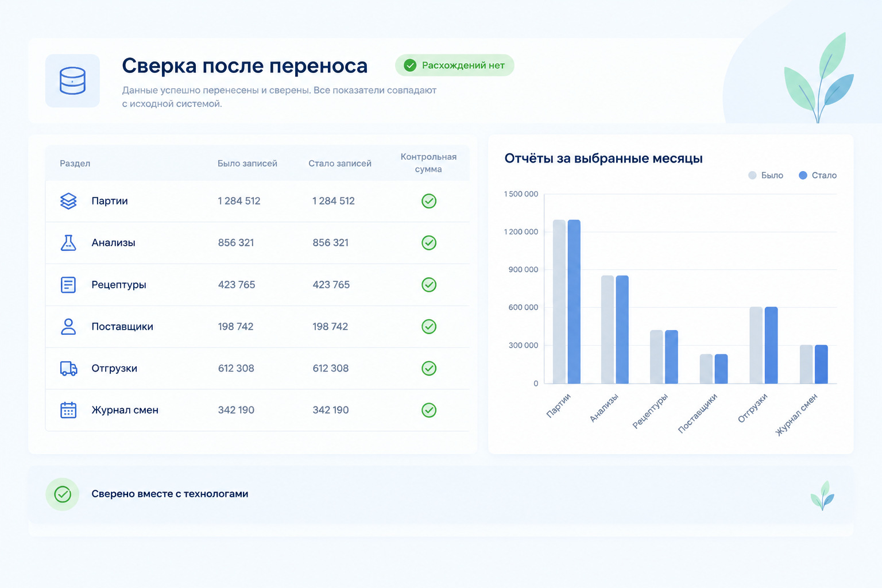The image size is (882, 588).
Task: Click the Было bar for Отгрузки in chart
Action: click(x=756, y=345)
